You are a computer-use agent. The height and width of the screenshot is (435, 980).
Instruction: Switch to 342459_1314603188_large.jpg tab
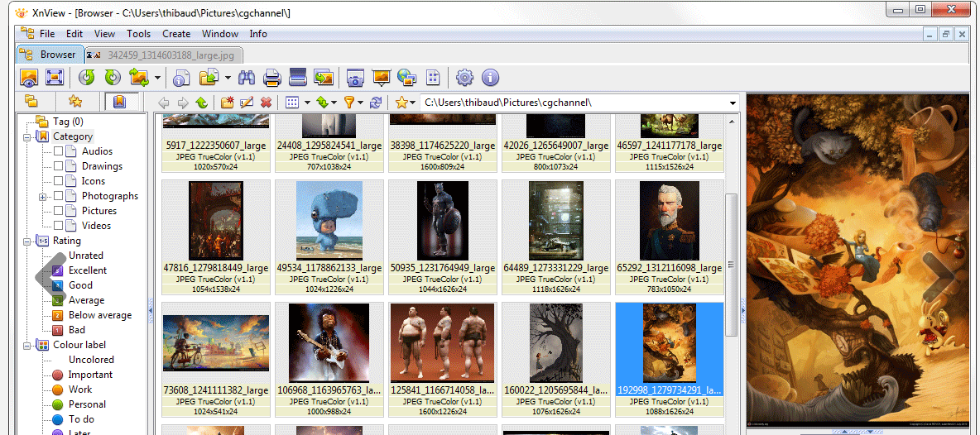[164, 55]
